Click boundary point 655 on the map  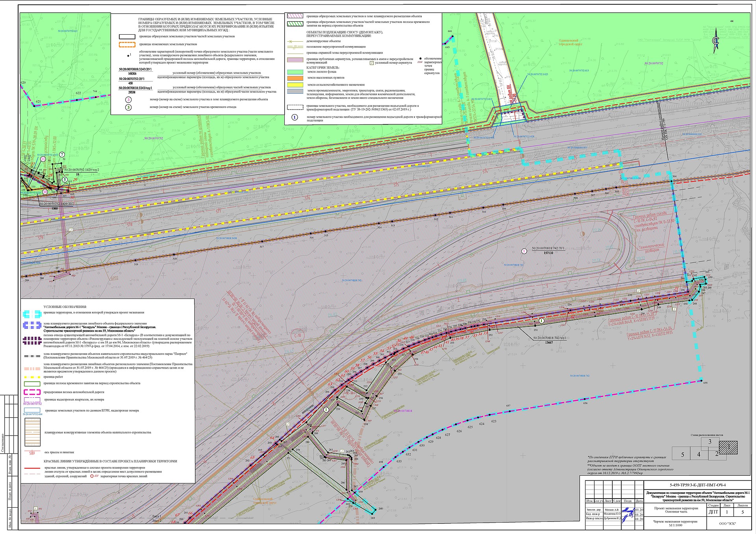701,380
